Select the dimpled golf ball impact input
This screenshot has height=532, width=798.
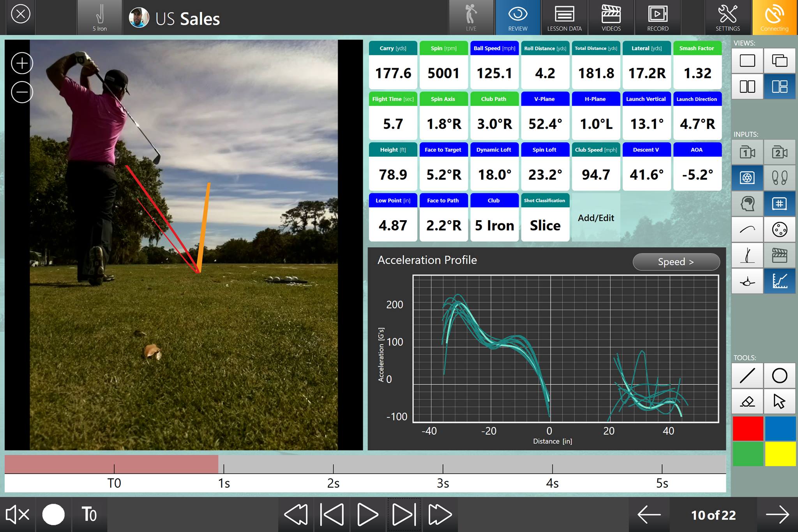pyautogui.click(x=779, y=230)
